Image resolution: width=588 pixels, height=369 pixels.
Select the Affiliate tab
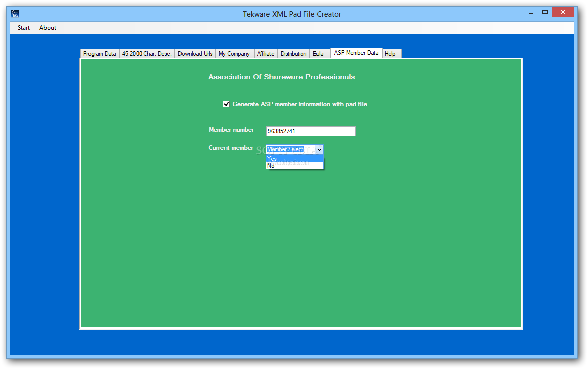(x=265, y=54)
